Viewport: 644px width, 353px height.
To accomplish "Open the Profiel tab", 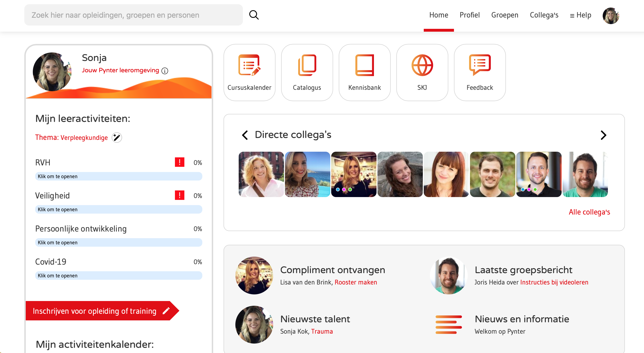I will click(x=470, y=15).
